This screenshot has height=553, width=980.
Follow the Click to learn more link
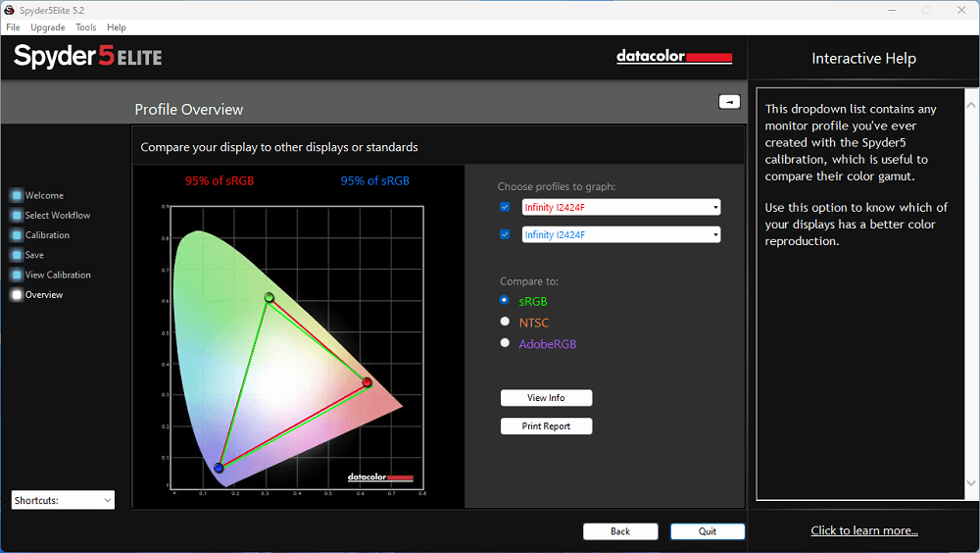863,530
